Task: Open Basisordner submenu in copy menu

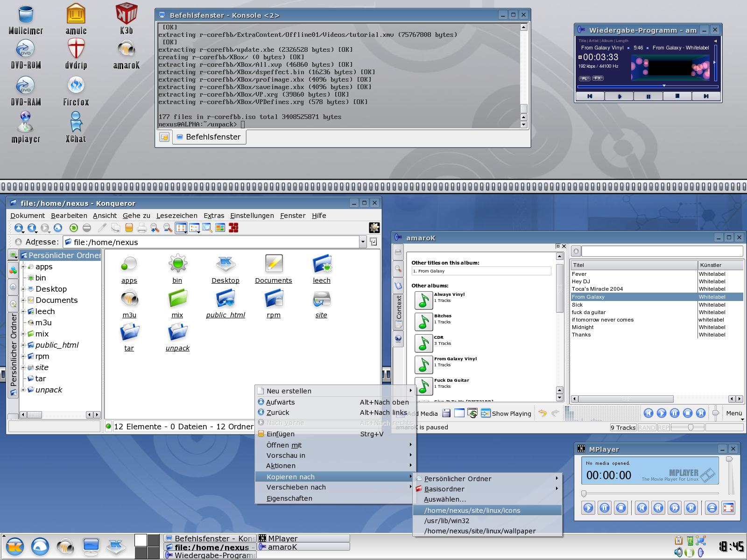Action: coord(487,489)
